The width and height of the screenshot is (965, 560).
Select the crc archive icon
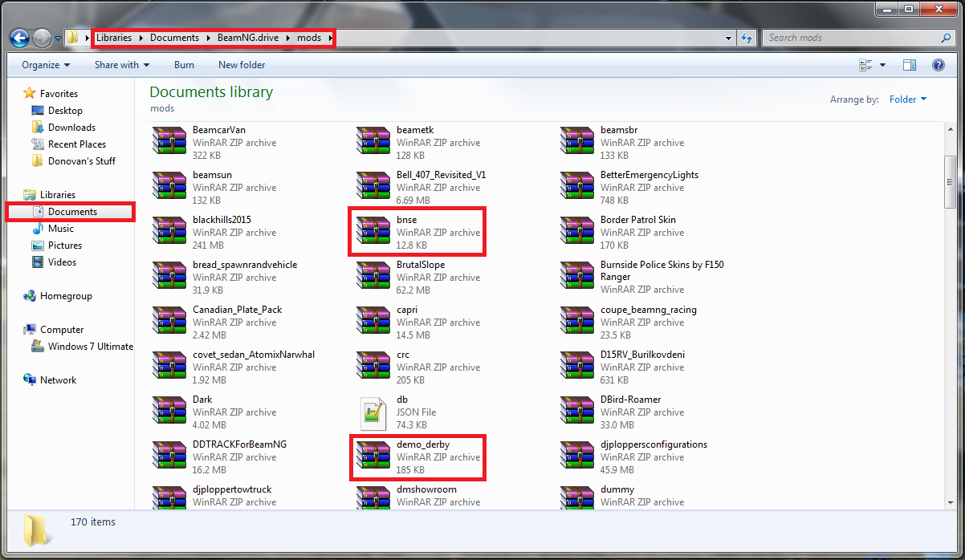[x=373, y=365]
